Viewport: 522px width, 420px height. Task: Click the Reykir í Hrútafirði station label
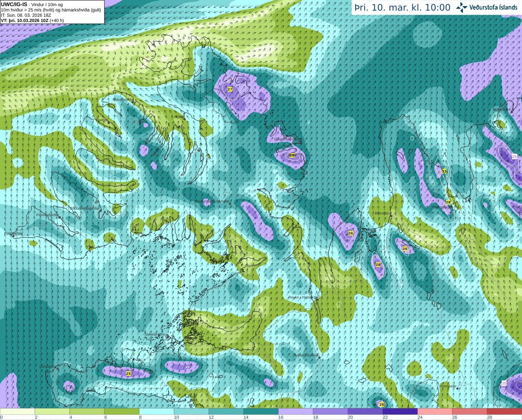[x=303, y=297]
